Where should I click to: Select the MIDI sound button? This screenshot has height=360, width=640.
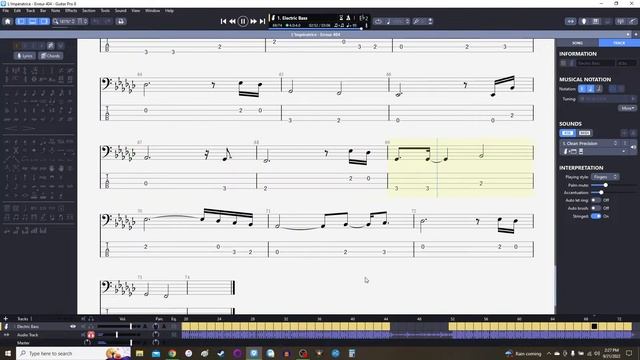pyautogui.click(x=584, y=133)
